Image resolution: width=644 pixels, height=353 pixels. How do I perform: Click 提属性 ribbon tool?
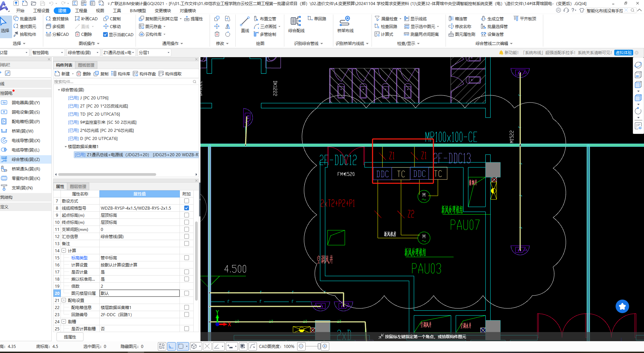[x=194, y=19]
